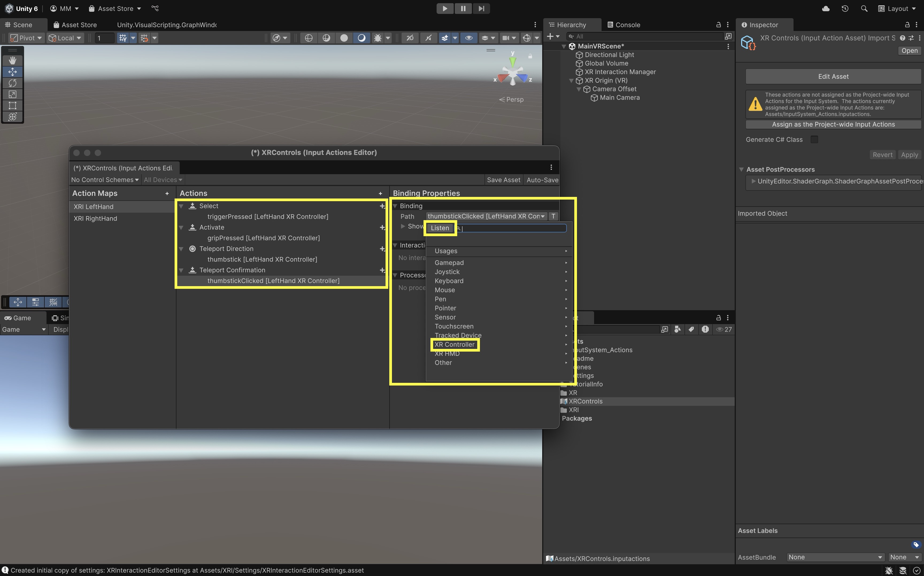Viewport: 924px width, 576px height.
Task: Collapse the XR Origin (VR) hierarchy item
Action: tap(571, 81)
